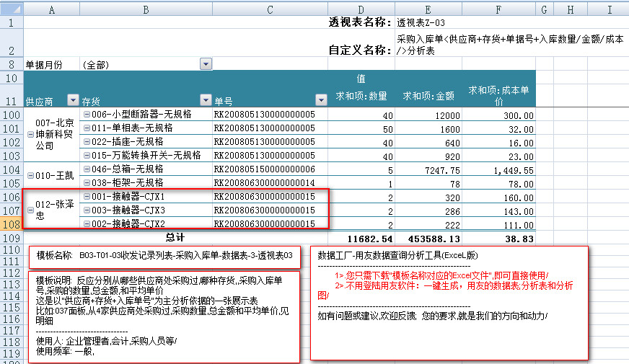This screenshot has width=629, height=364.
Task: Click minus icon beside 022-插座-无规格
Action: [87, 142]
